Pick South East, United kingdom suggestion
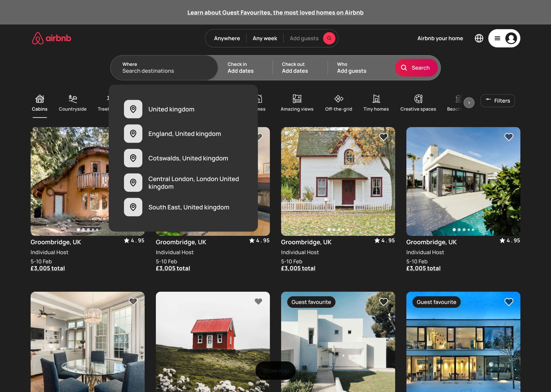The height and width of the screenshot is (392, 551). [183, 207]
